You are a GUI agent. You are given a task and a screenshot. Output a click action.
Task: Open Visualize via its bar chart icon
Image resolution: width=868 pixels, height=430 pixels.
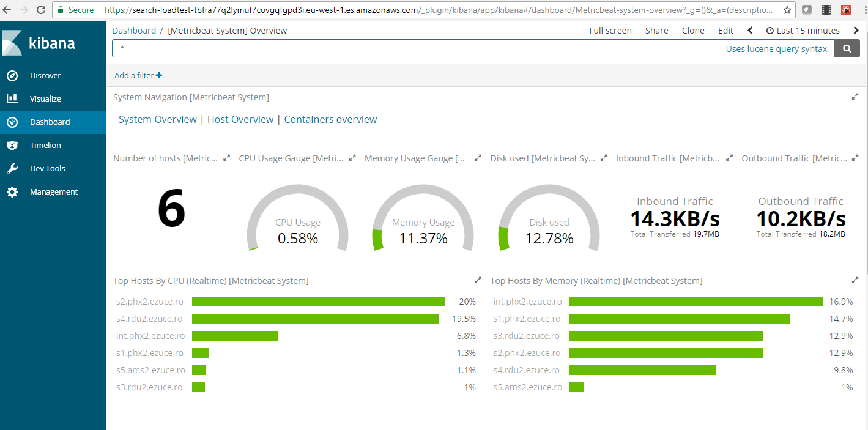[x=12, y=98]
